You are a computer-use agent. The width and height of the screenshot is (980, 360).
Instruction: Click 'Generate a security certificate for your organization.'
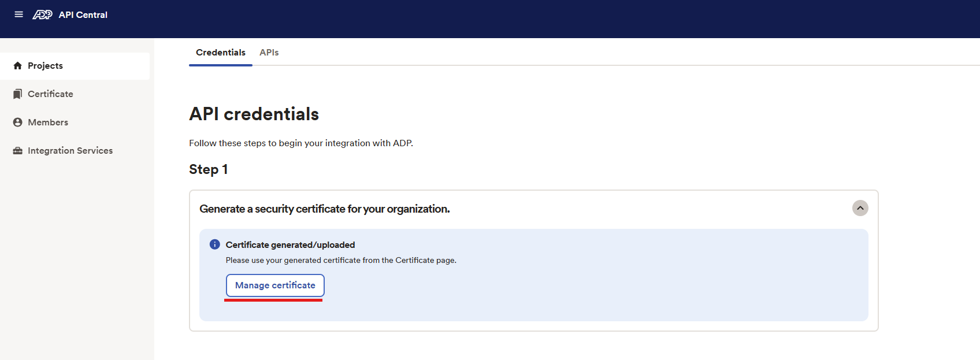tap(324, 209)
